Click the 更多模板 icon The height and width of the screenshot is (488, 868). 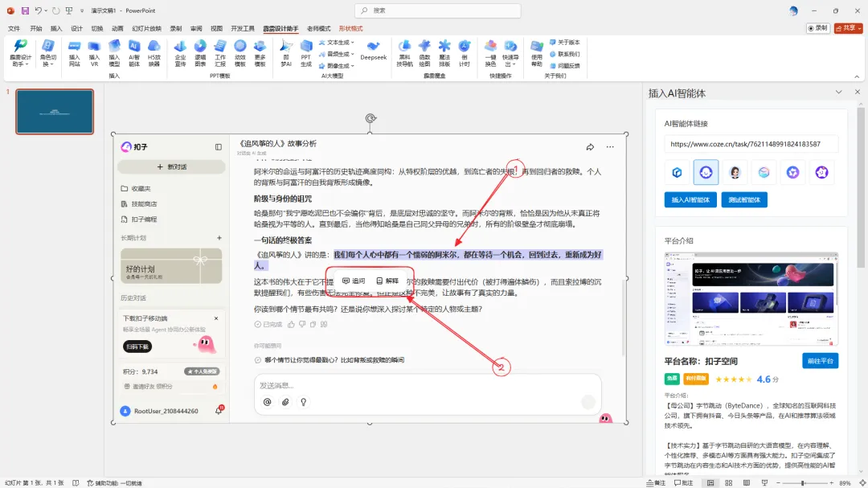(260, 53)
